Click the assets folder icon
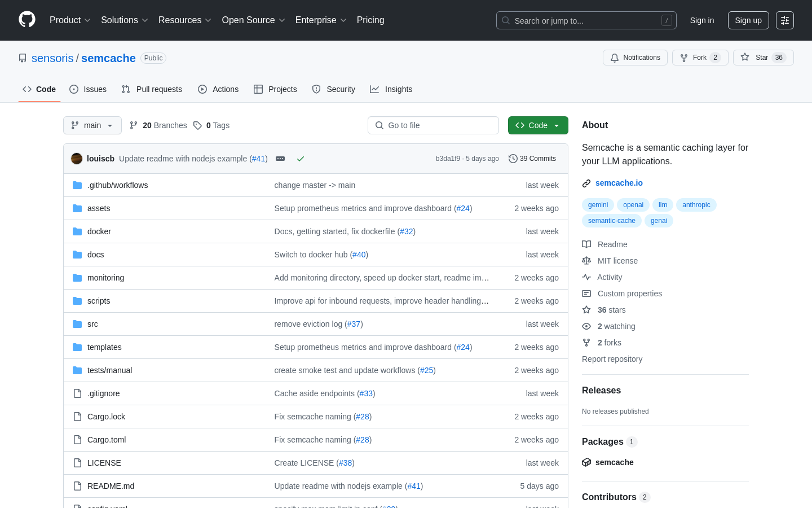This screenshot has height=508, width=812. pos(77,208)
